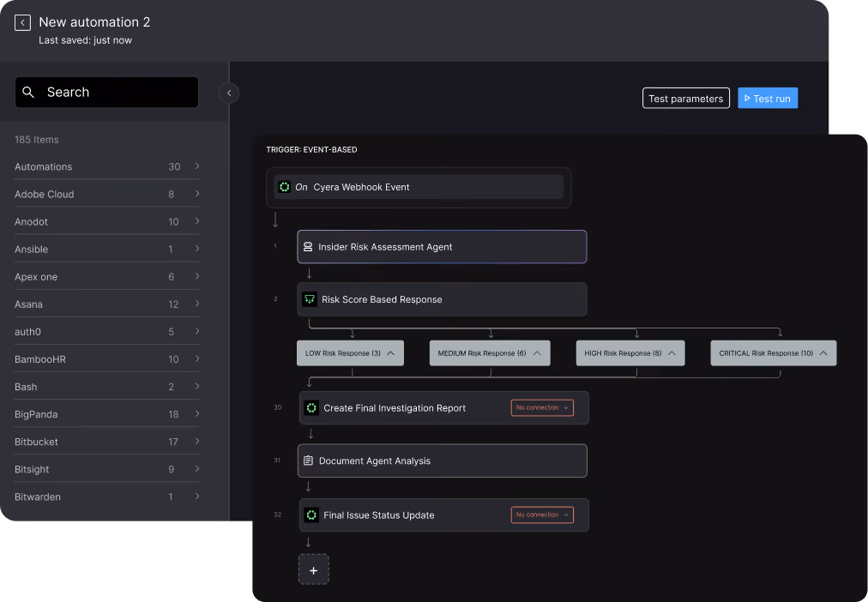Collapse the MEDIUM Risk Response branch
The image size is (868, 602).
pos(537,353)
